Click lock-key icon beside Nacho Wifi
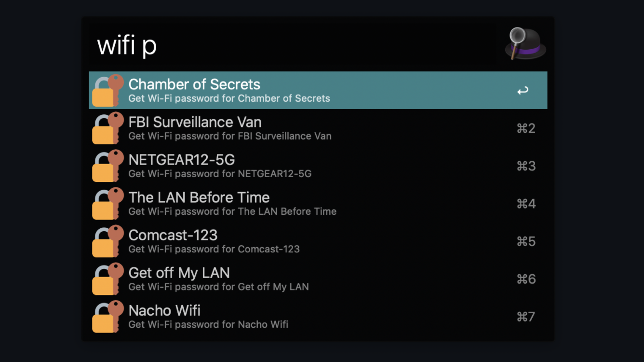Image resolution: width=644 pixels, height=362 pixels. coord(108,316)
